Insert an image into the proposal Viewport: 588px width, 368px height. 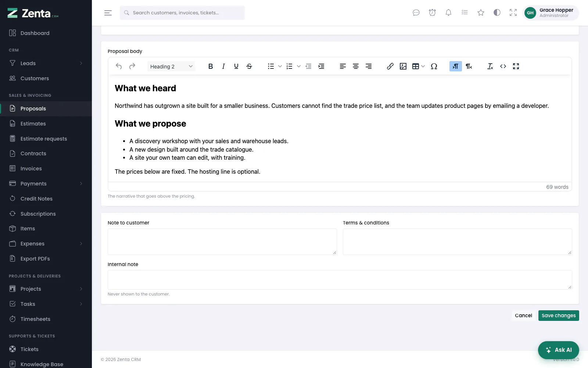pos(403,66)
